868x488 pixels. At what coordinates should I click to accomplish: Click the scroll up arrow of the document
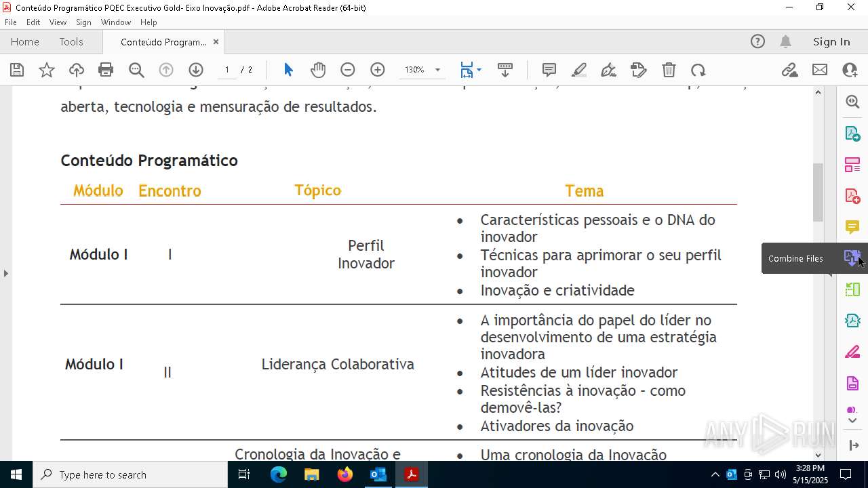point(818,91)
